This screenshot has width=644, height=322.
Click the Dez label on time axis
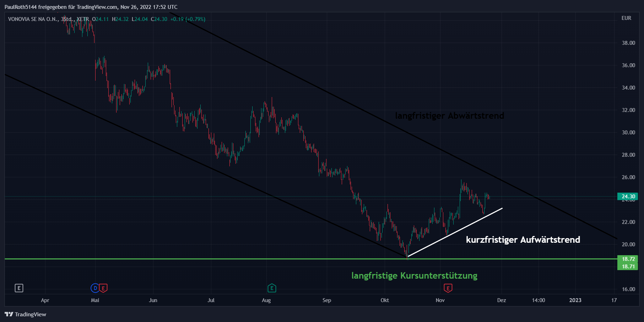502,300
